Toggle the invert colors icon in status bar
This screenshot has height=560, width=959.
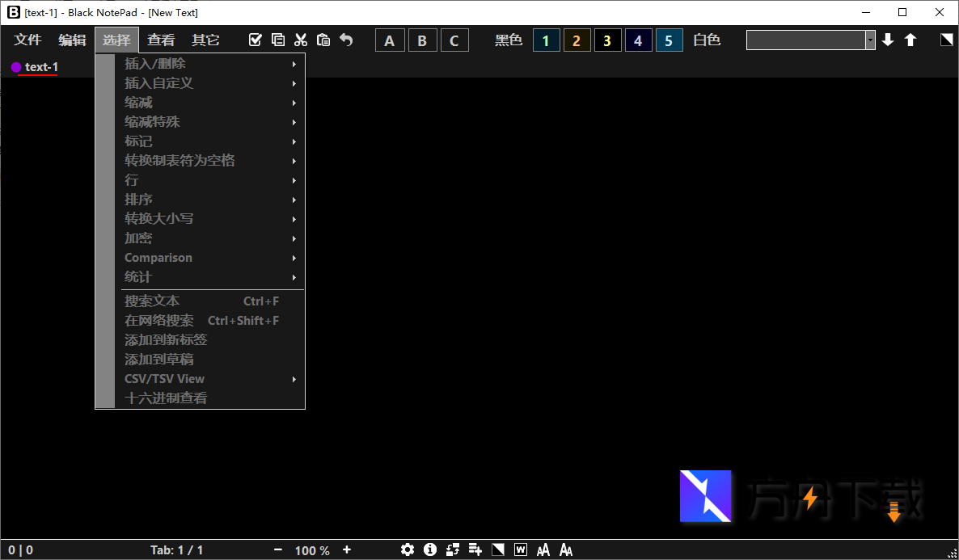498,549
